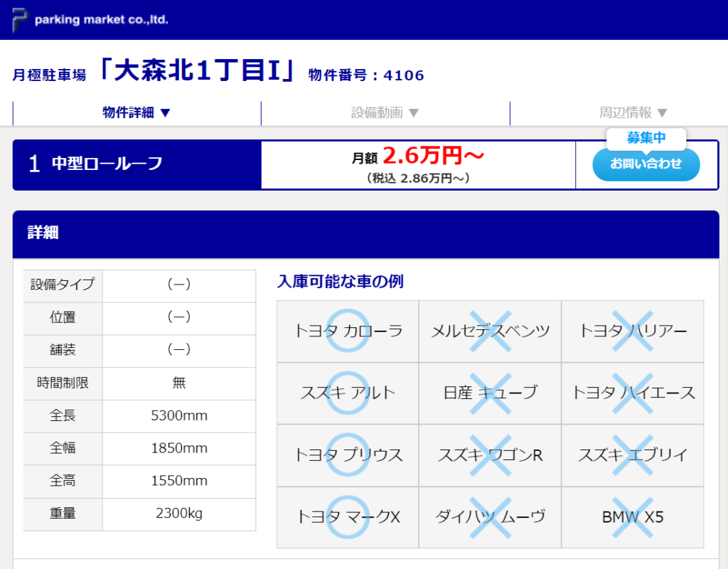Click the 月額 2.6万円 price text

click(x=418, y=156)
